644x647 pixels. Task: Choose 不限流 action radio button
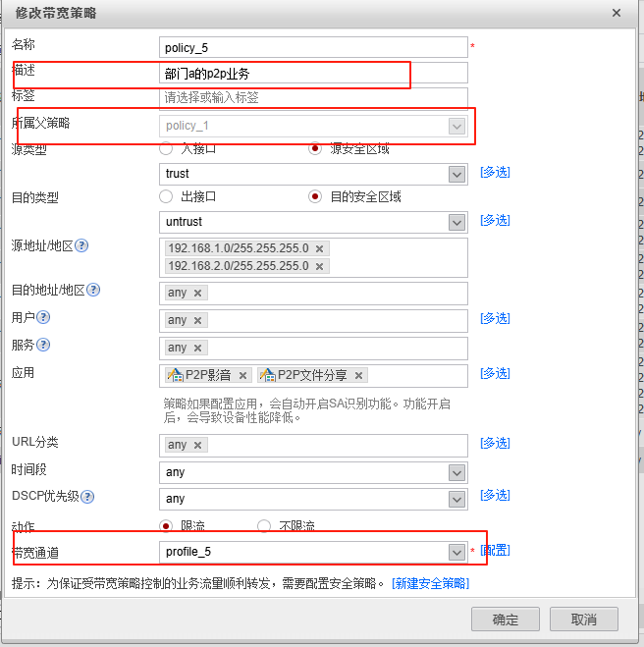pyautogui.click(x=264, y=526)
